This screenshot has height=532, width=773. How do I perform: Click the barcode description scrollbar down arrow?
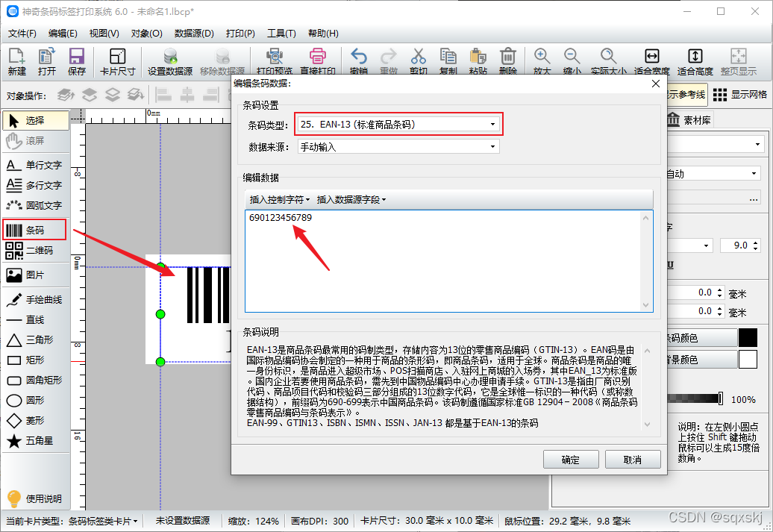coord(648,425)
